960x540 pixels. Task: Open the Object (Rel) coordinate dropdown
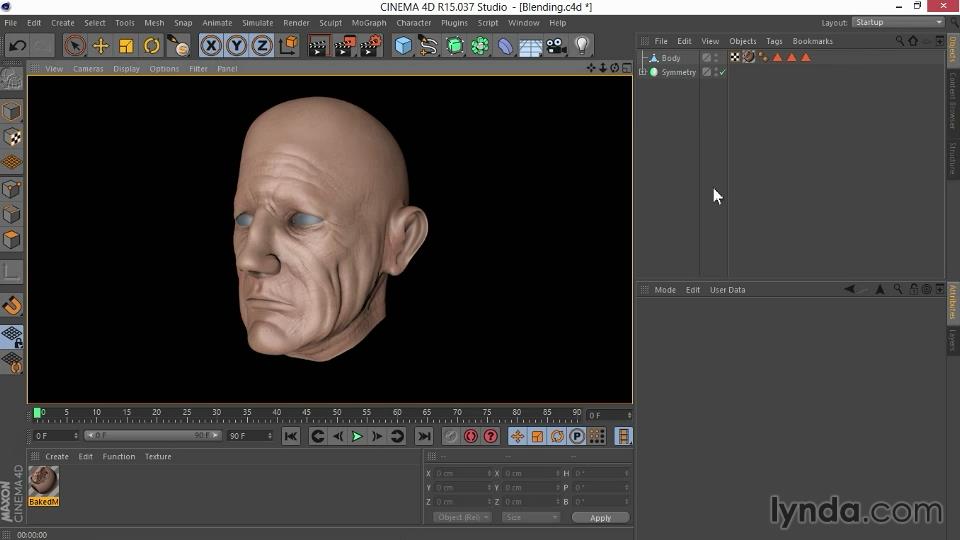pyautogui.click(x=462, y=518)
